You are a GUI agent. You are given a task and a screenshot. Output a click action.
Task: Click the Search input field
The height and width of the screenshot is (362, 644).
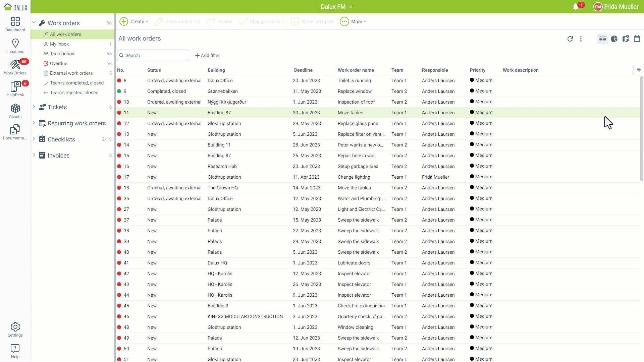pyautogui.click(x=154, y=55)
